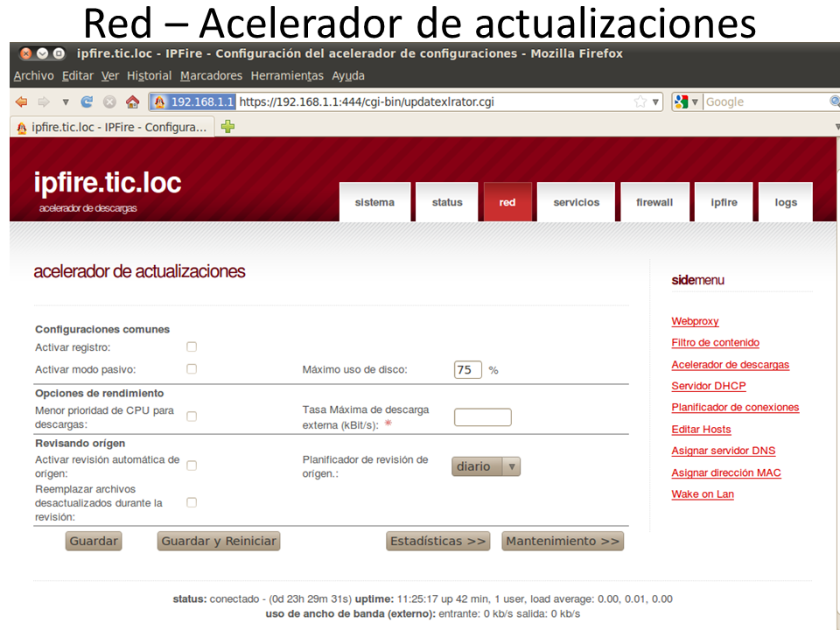Open a new tab with the plus icon

point(228,126)
